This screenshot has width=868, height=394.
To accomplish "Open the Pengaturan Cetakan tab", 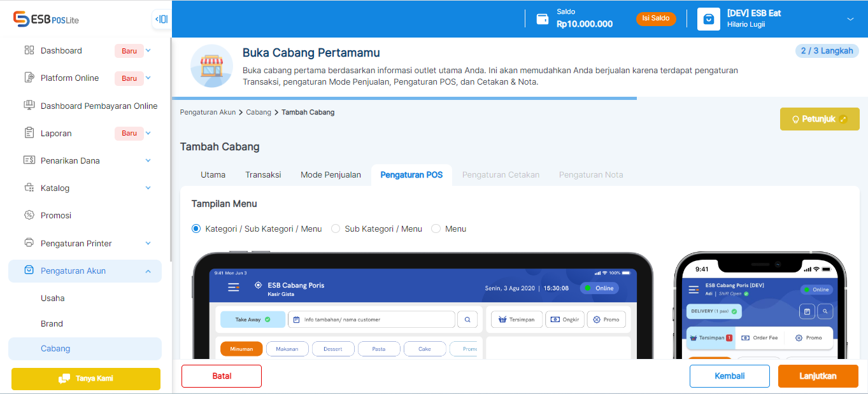I will pos(501,174).
